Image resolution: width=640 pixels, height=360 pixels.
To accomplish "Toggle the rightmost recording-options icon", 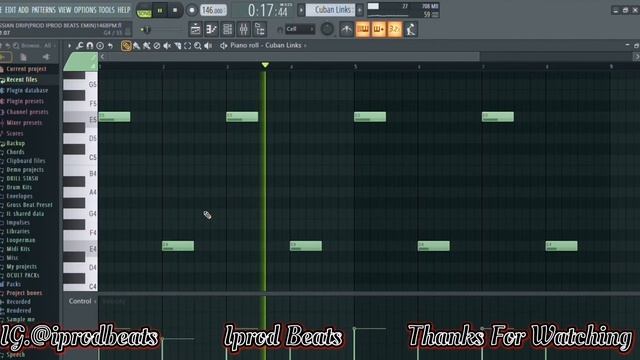I will tap(411, 29).
